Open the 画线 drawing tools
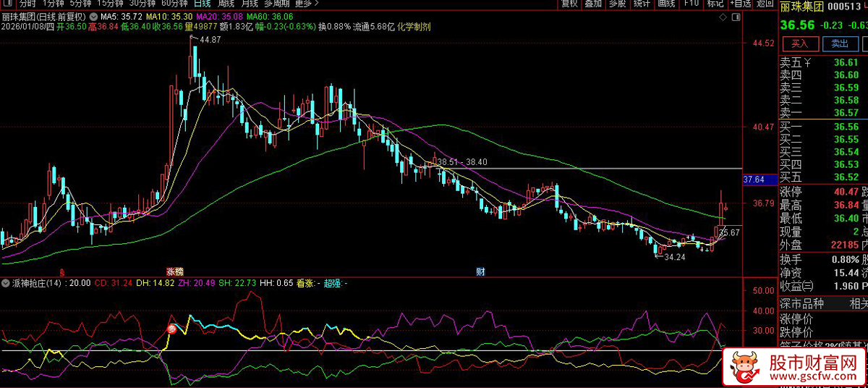Viewport: 868px width, 388px height. pyautogui.click(x=666, y=4)
